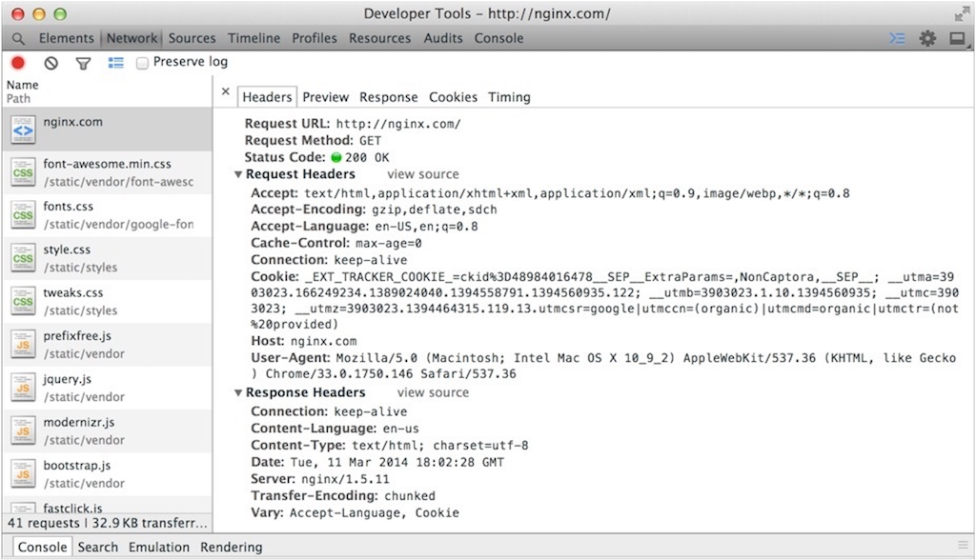The width and height of the screenshot is (976, 560).
Task: Show the console drawer icon
Action: pyautogui.click(x=896, y=39)
